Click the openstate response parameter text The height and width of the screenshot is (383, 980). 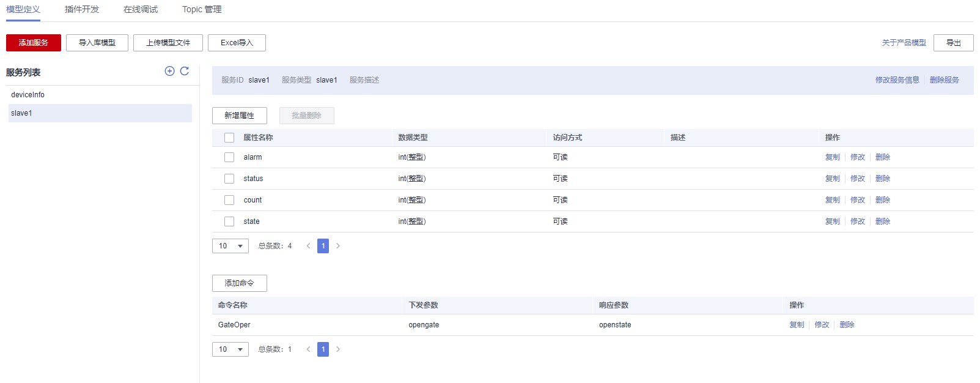(x=615, y=325)
